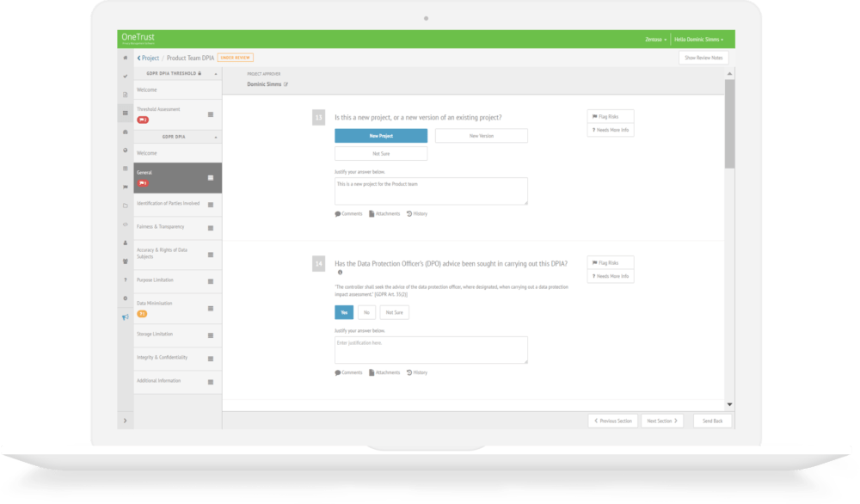This screenshot has height=504, width=860.
Task: Flag Risks for question 14
Action: pos(611,263)
